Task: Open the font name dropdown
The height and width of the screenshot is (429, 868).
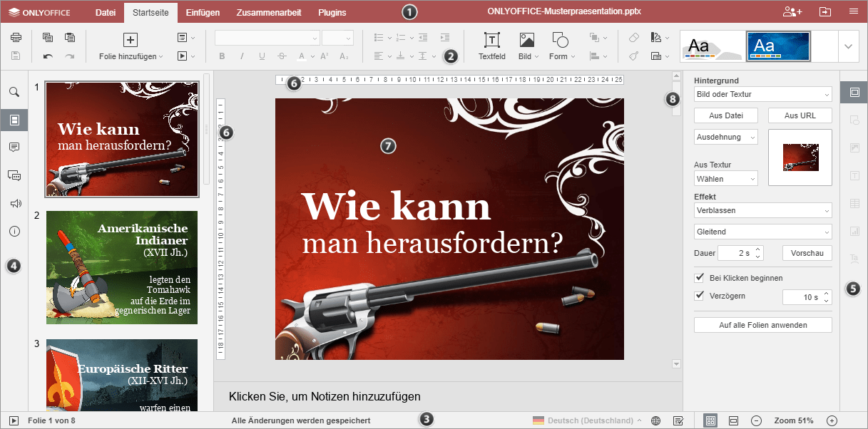Action: [315, 38]
